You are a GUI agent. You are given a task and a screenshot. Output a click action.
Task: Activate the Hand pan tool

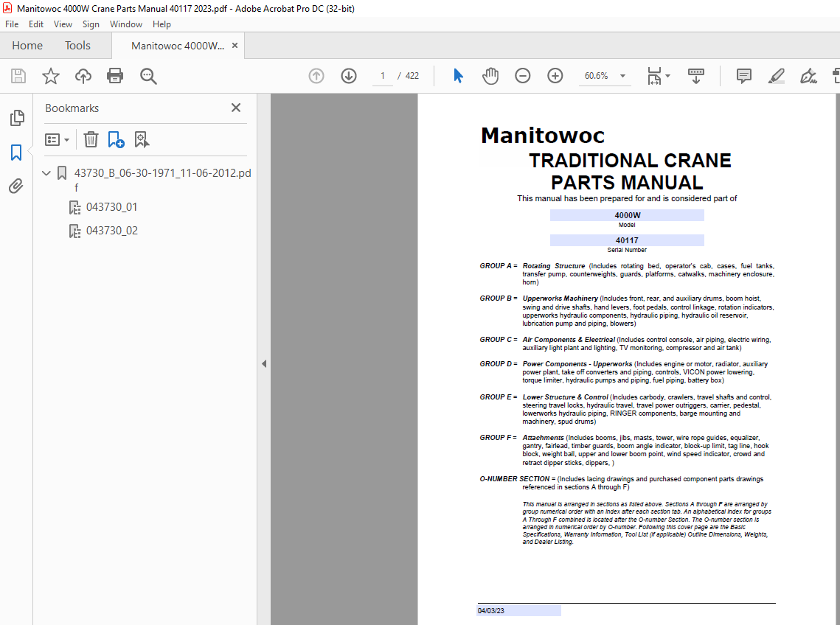tap(490, 76)
